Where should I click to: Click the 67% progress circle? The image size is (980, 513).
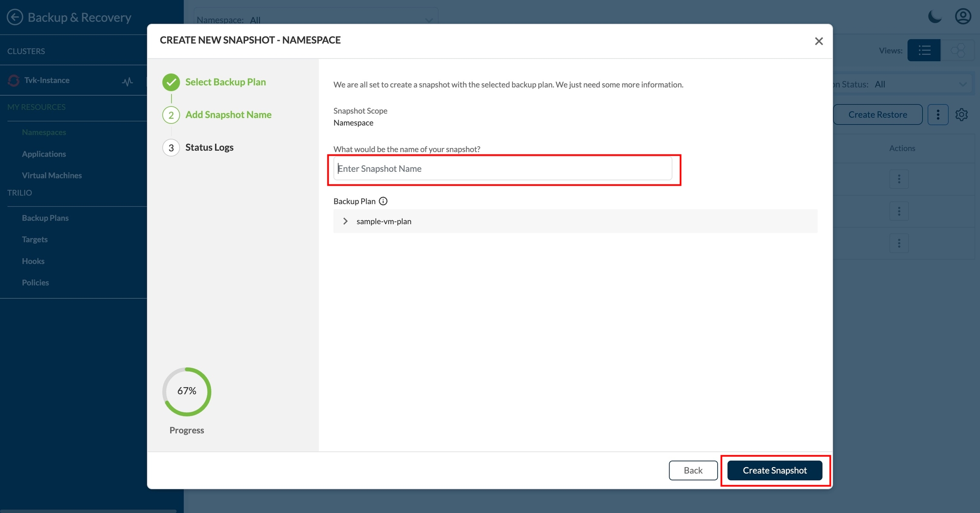[187, 391]
